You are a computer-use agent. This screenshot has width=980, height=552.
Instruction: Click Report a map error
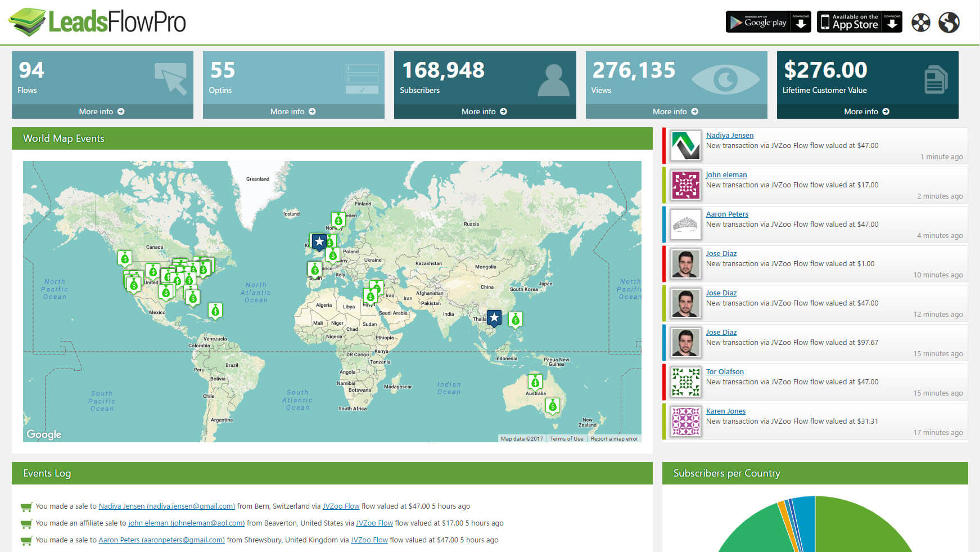(614, 439)
